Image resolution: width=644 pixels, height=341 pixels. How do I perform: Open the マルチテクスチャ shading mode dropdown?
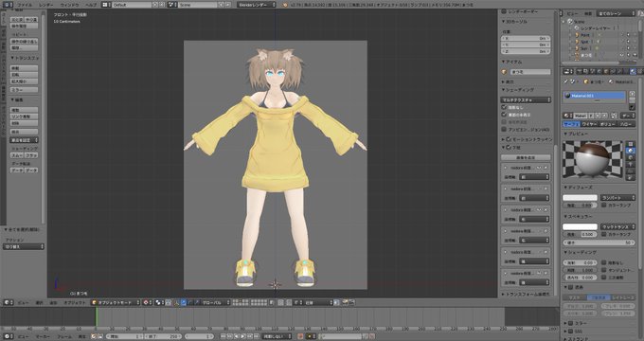pos(526,99)
